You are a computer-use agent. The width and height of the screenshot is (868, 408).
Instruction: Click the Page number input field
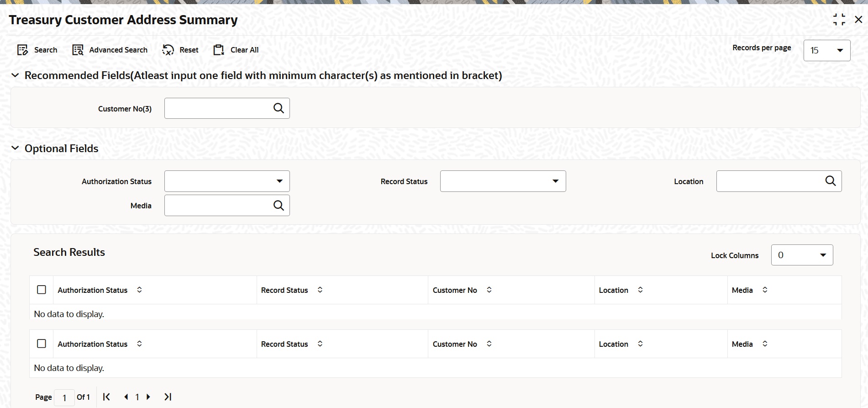click(64, 397)
